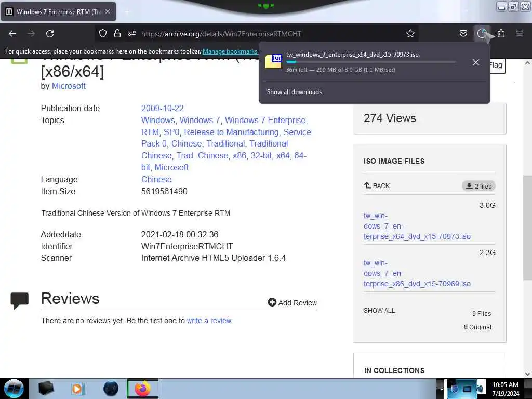The width and height of the screenshot is (532, 399).
Task: Save page to Pocket
Action: [x=463, y=33]
